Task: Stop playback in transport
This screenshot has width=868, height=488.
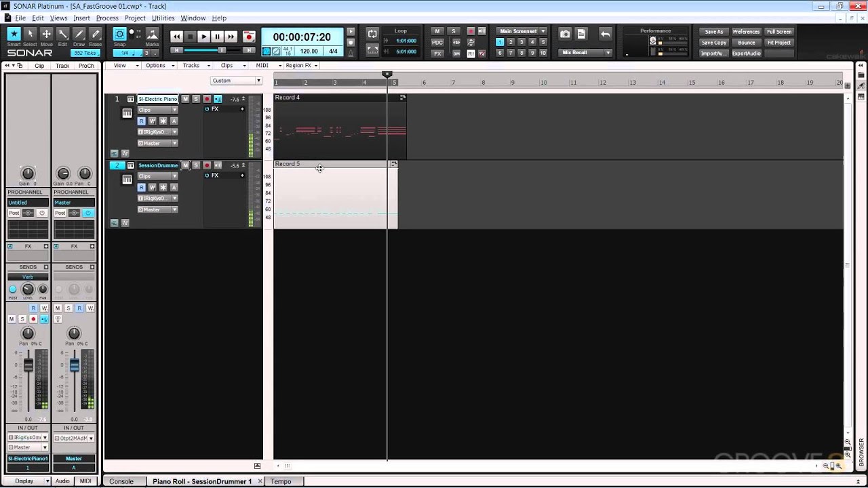Action: point(190,37)
